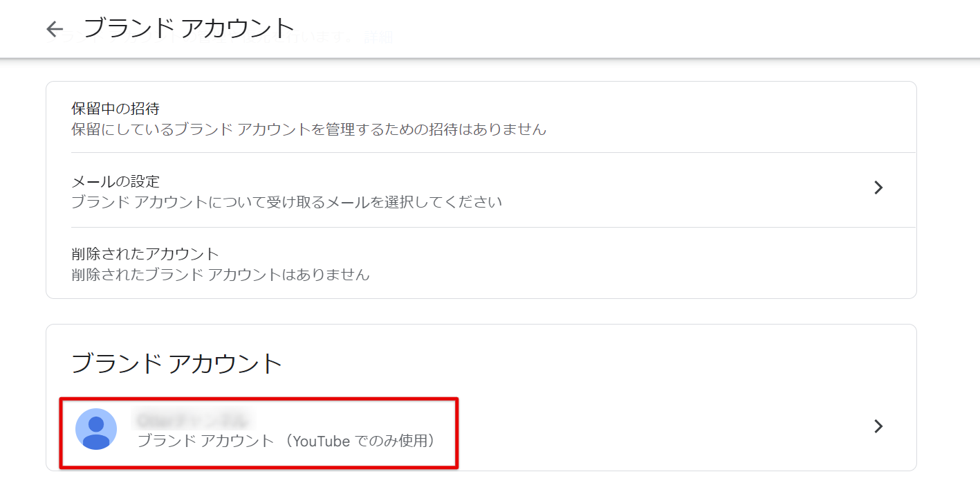Select the 保留中の招待 heading
The height and width of the screenshot is (492, 980).
click(x=116, y=109)
